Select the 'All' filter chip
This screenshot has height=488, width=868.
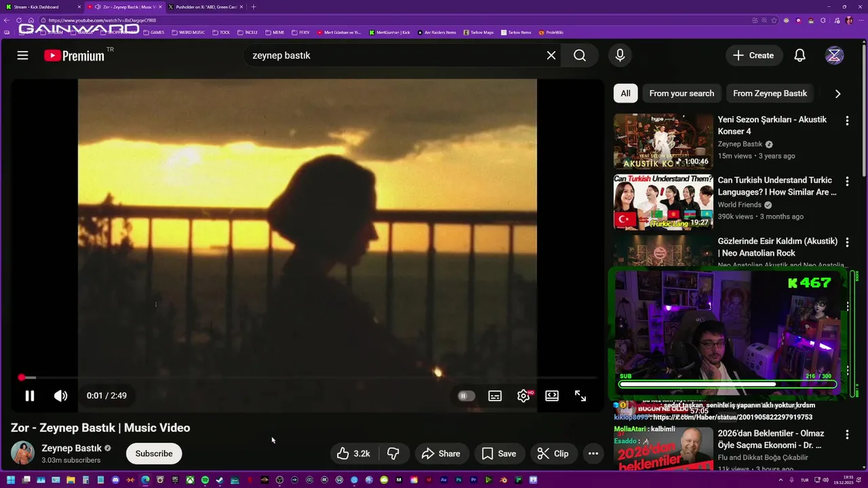(625, 94)
